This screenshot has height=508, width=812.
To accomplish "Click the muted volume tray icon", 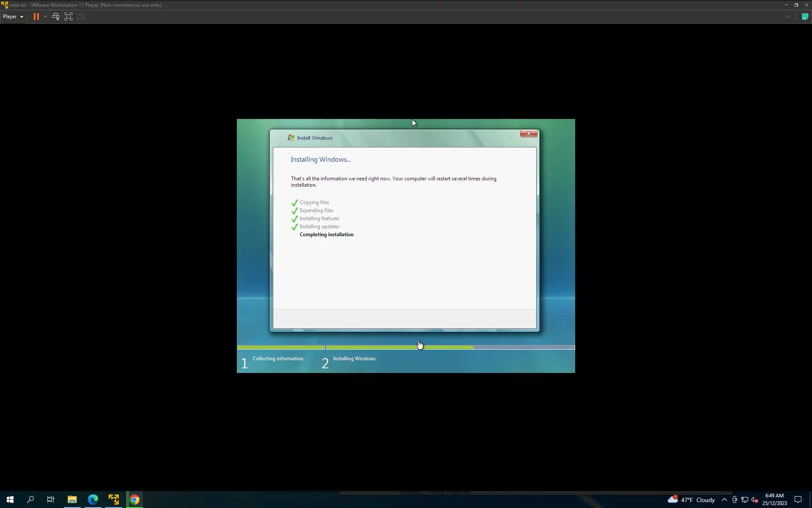I will pos(755,500).
